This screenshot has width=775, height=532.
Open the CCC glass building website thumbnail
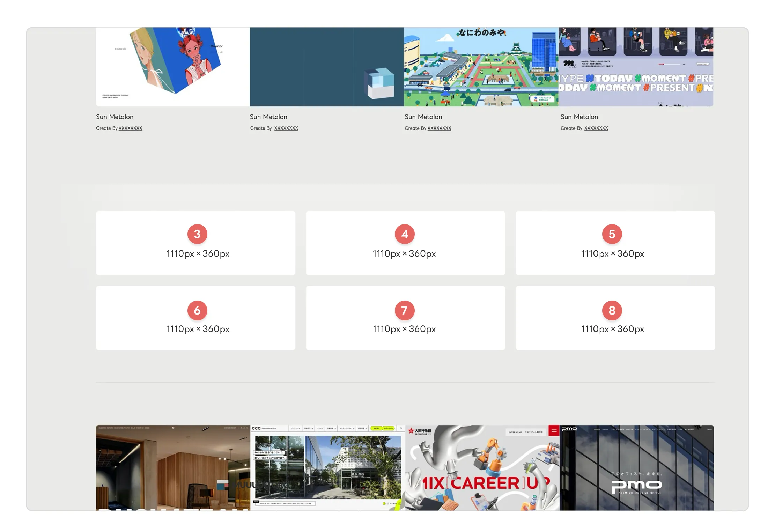click(327, 468)
